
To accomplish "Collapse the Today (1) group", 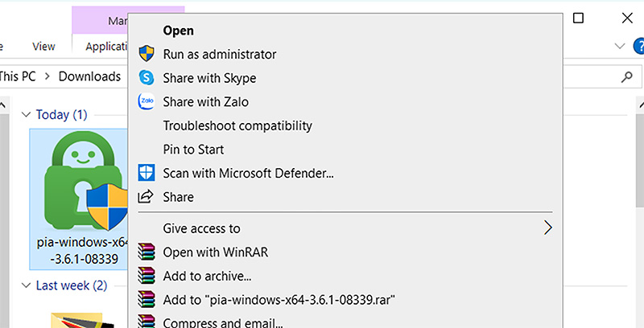I will click(x=26, y=115).
